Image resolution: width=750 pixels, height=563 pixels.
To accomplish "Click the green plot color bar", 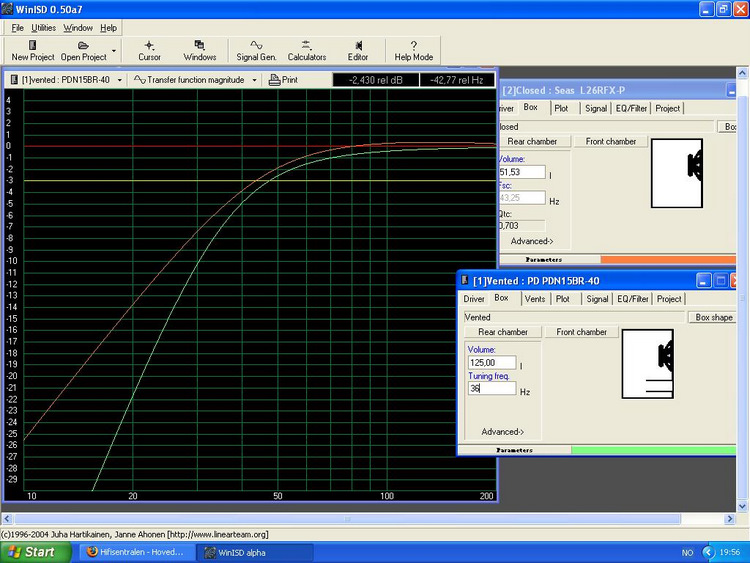I will (653, 451).
